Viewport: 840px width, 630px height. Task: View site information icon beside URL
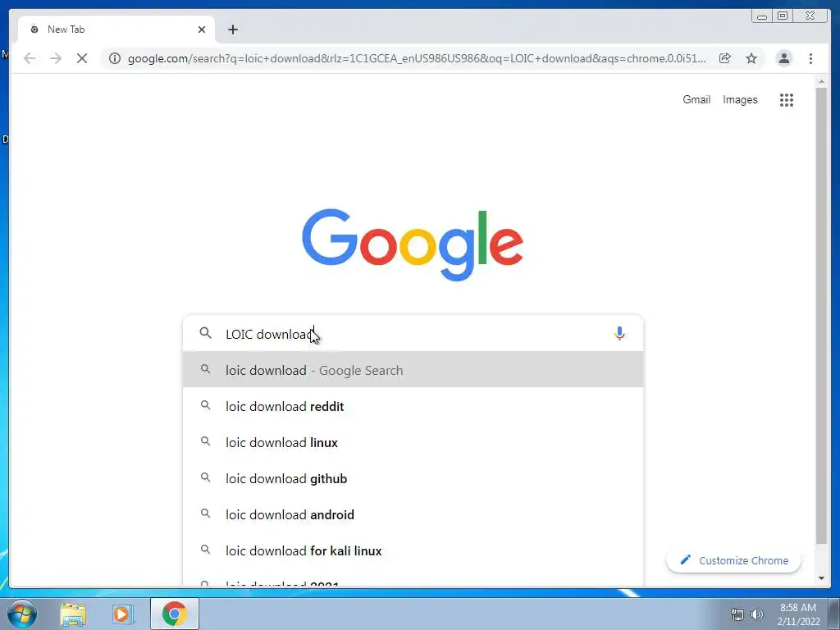pyautogui.click(x=115, y=58)
